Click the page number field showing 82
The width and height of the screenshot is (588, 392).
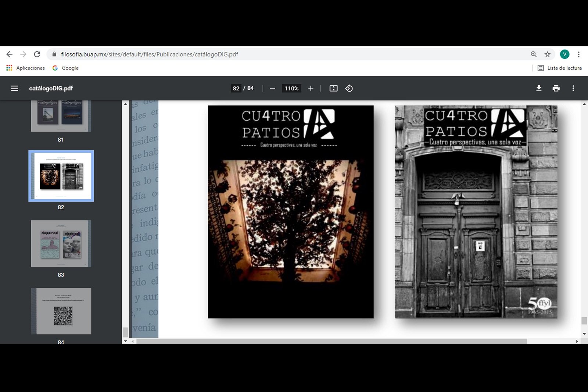click(x=236, y=88)
